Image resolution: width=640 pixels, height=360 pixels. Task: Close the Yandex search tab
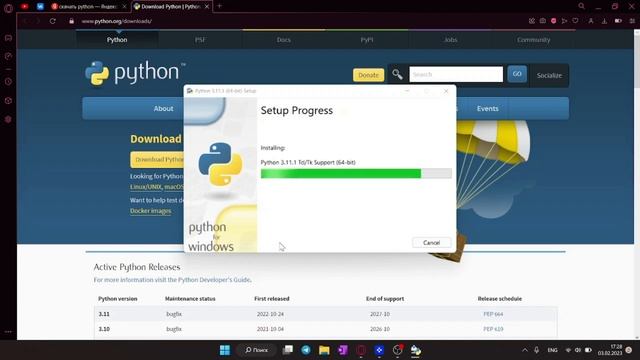124,7
